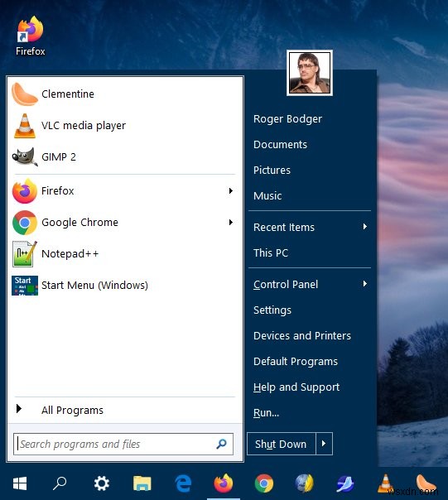Open Music from the Start menu

coord(267,195)
